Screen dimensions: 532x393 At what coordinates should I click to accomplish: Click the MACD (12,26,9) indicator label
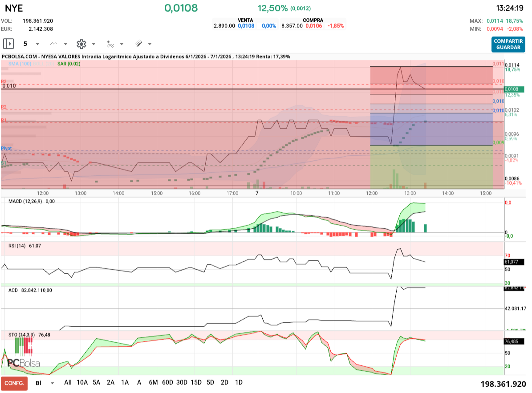[25, 202]
